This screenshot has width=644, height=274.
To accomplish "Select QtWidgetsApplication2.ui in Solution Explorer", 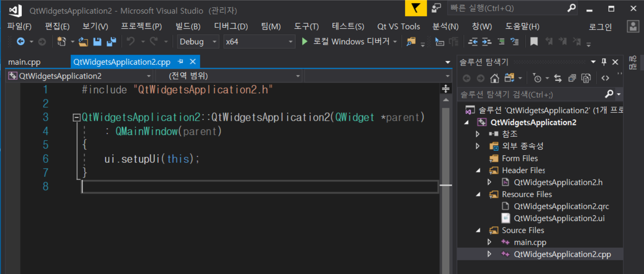I will (x=559, y=218).
